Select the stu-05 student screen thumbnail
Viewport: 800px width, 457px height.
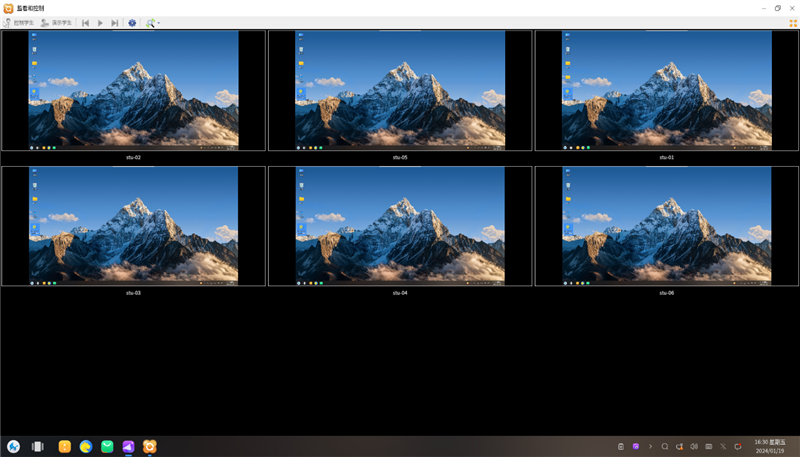click(400, 90)
